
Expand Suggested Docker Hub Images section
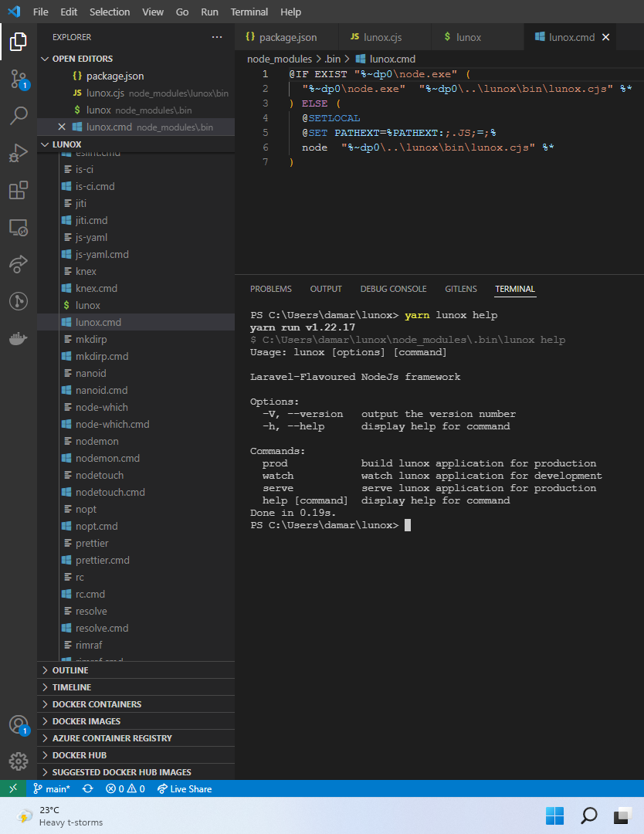click(136, 772)
